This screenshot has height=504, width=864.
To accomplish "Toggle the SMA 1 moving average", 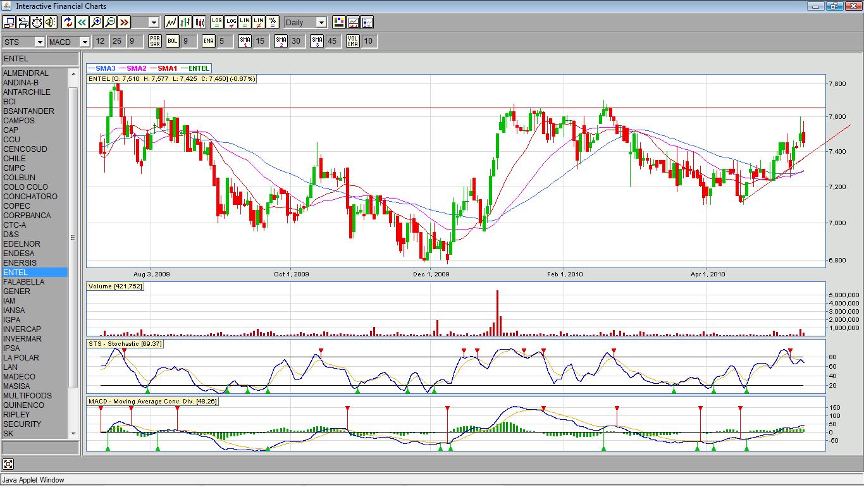I will click(245, 41).
